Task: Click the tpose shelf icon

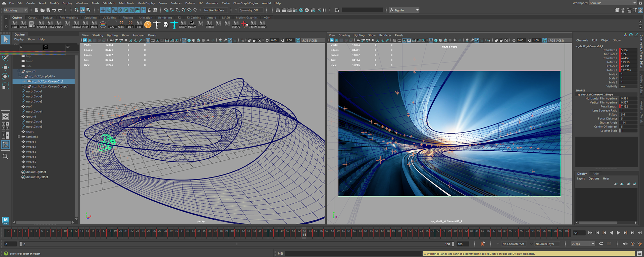Action: [x=121, y=24]
